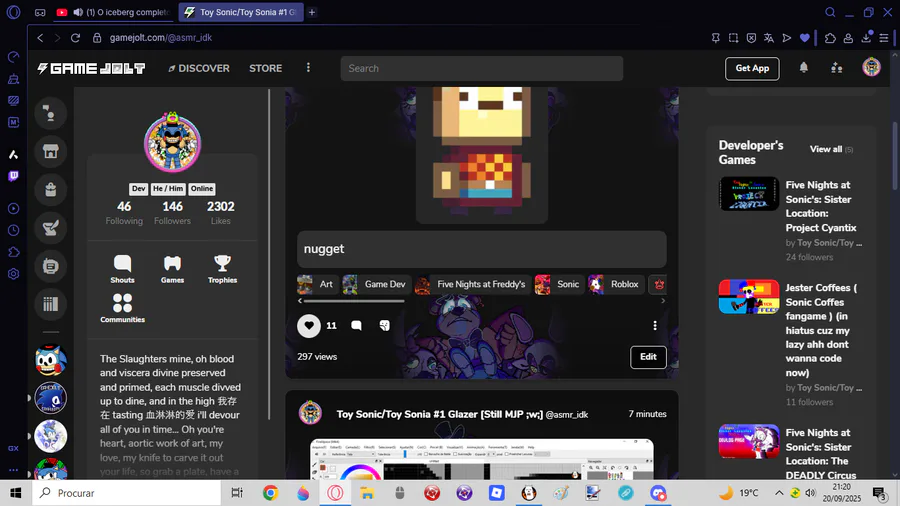Move community tags right with arrow
The width and height of the screenshot is (900, 506).
pos(663,301)
